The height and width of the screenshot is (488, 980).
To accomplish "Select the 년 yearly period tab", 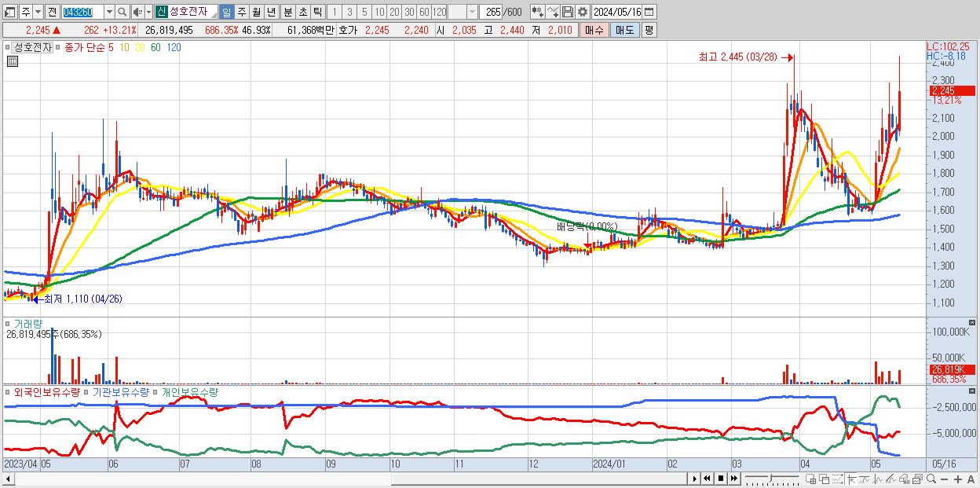I will (271, 13).
